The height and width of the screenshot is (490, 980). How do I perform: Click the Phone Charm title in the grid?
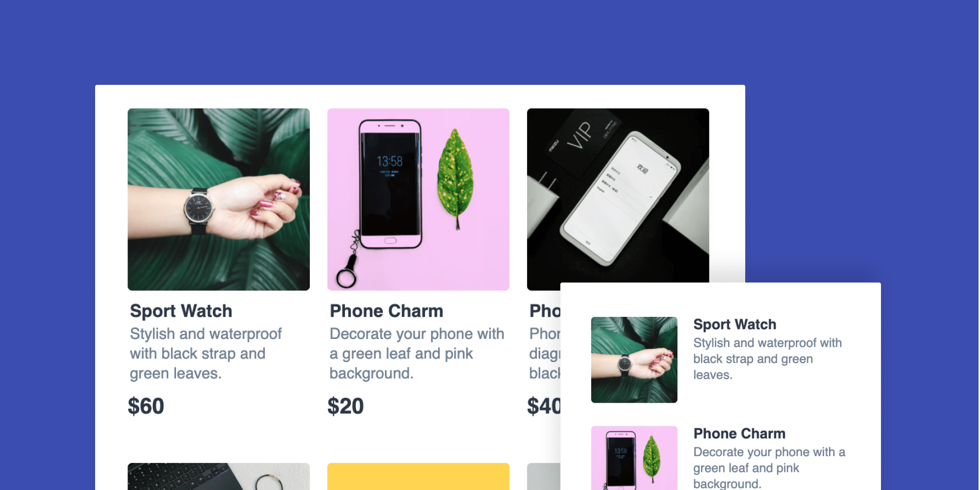pos(386,311)
